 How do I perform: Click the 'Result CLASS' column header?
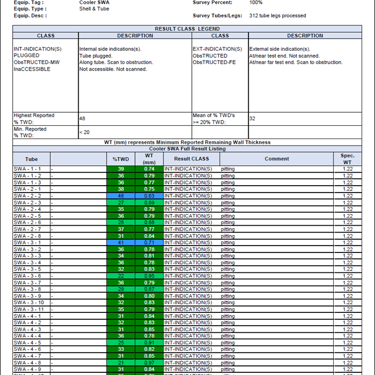pyautogui.click(x=191, y=159)
